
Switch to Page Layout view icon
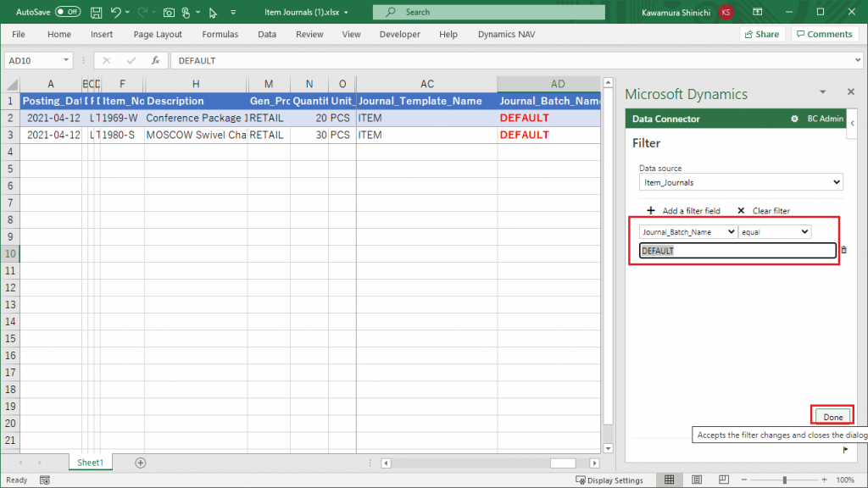(x=697, y=480)
